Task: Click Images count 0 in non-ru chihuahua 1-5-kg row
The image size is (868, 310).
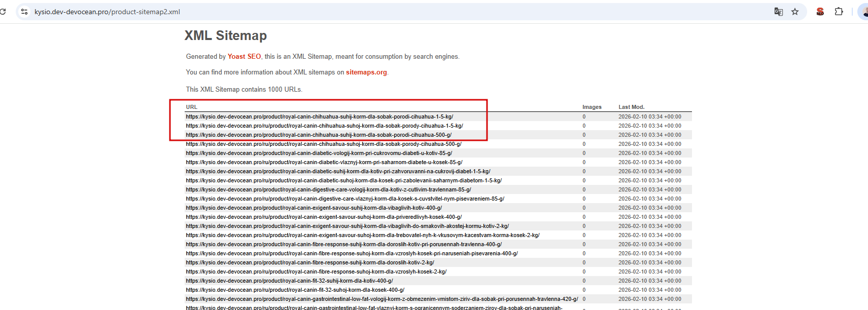Action: [584, 117]
